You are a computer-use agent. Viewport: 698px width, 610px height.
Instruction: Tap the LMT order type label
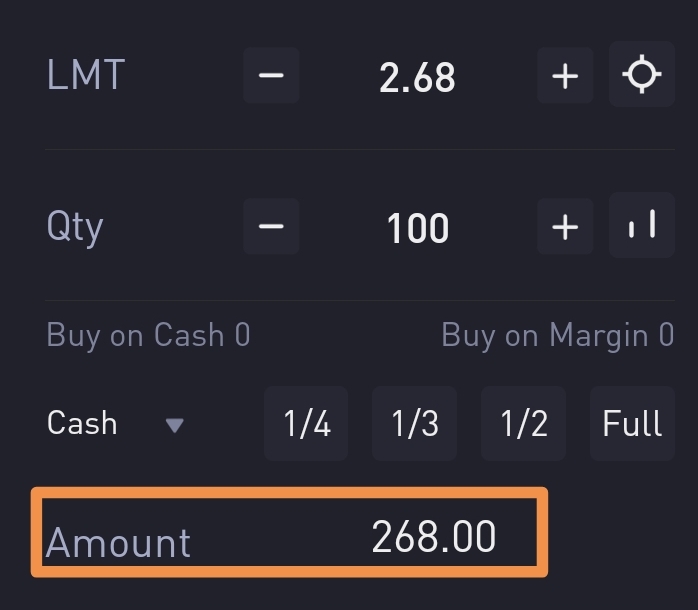[x=85, y=76]
